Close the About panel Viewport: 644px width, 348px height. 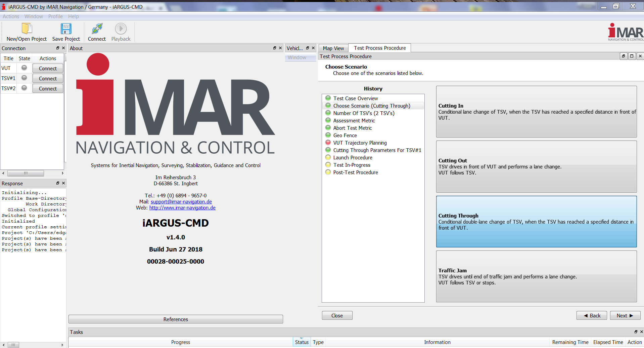[280, 48]
